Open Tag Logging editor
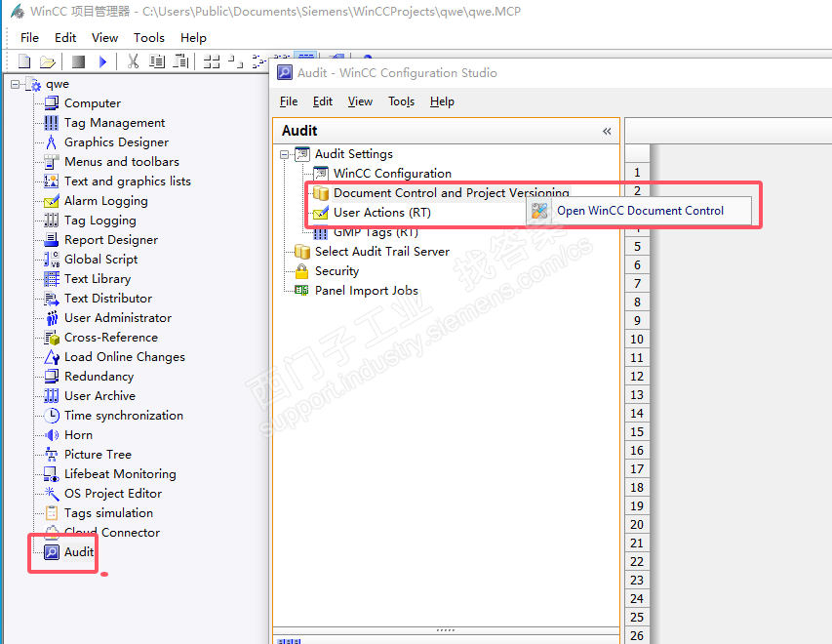This screenshot has height=644, width=832. 100,221
